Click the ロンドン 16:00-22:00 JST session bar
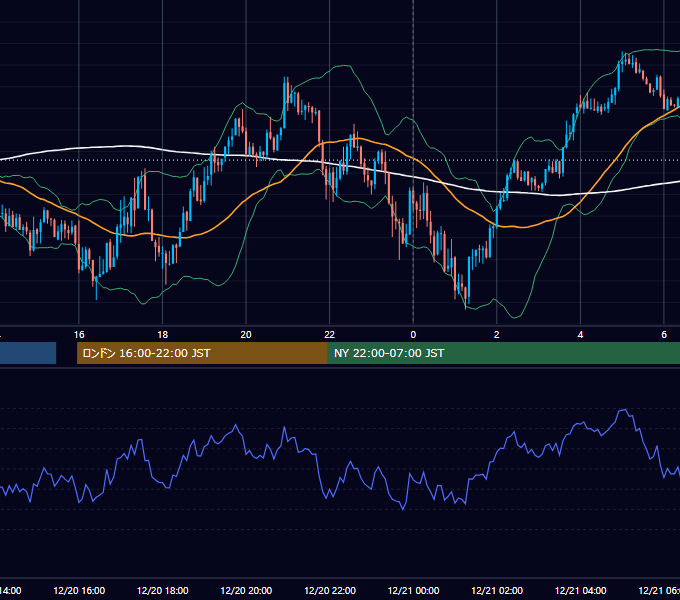The height and width of the screenshot is (600, 680). (x=202, y=353)
